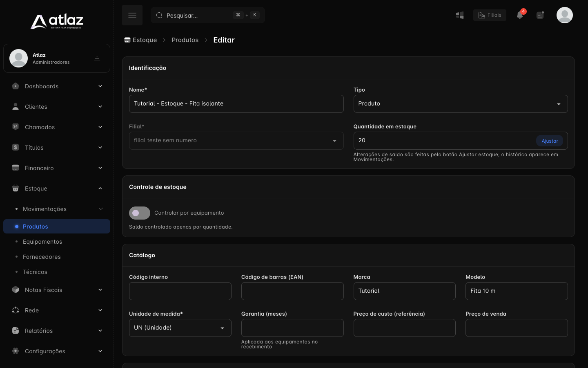The width and height of the screenshot is (588, 368).
Task: Click the Filiais button in header
Action: pyautogui.click(x=490, y=15)
